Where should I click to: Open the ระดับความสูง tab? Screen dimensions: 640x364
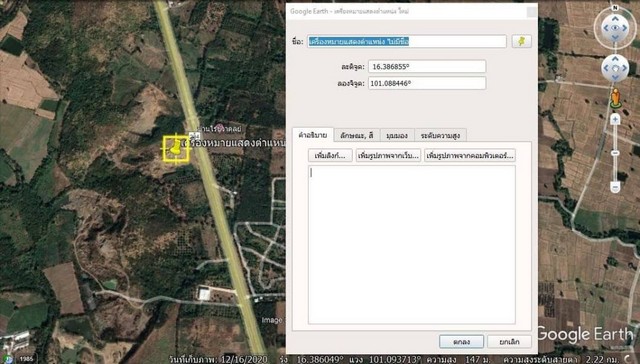[440, 135]
